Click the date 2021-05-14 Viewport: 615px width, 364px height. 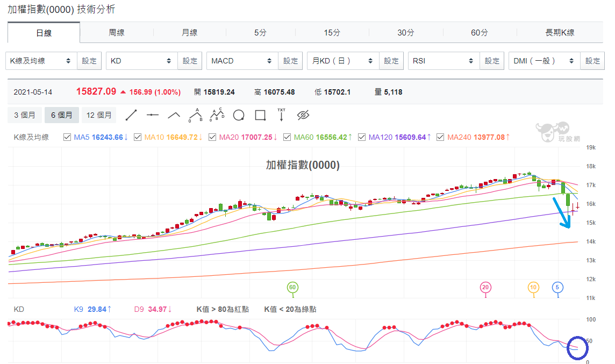point(33,92)
